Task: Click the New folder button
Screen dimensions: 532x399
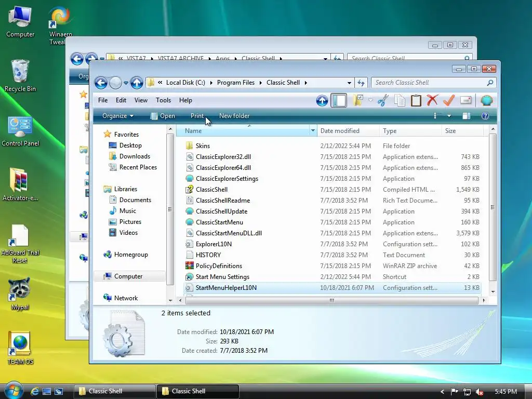Action: click(x=234, y=116)
